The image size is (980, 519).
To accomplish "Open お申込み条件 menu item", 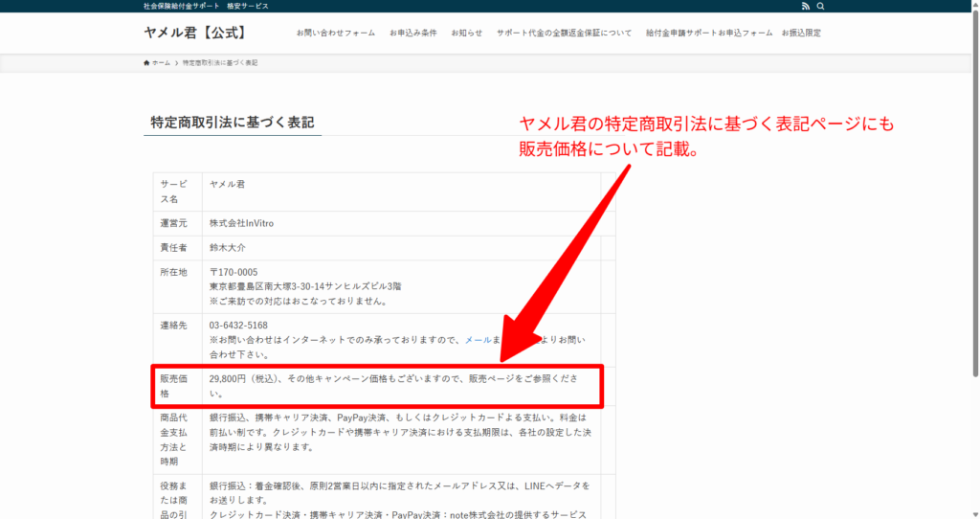I will [413, 34].
